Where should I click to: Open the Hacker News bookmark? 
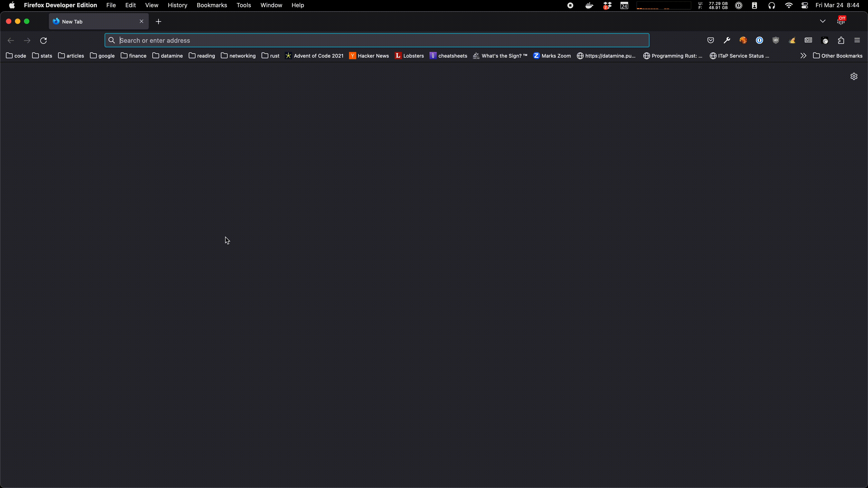click(369, 56)
